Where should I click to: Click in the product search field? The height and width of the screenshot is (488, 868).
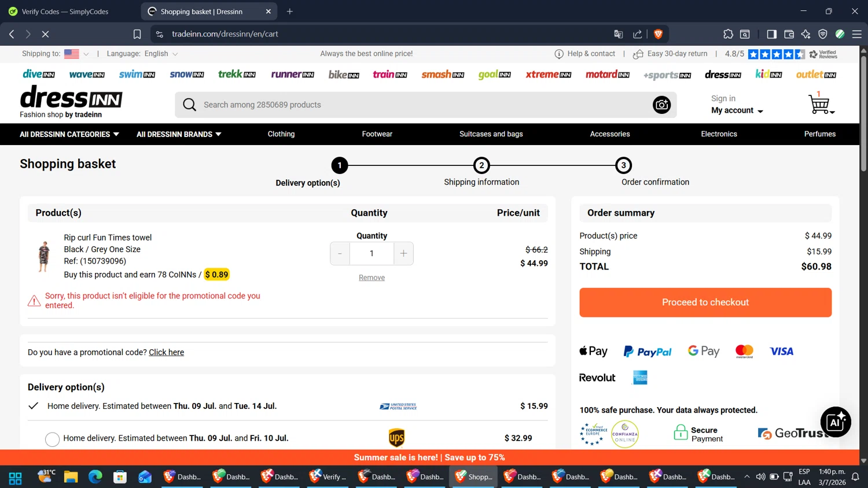pyautogui.click(x=425, y=105)
